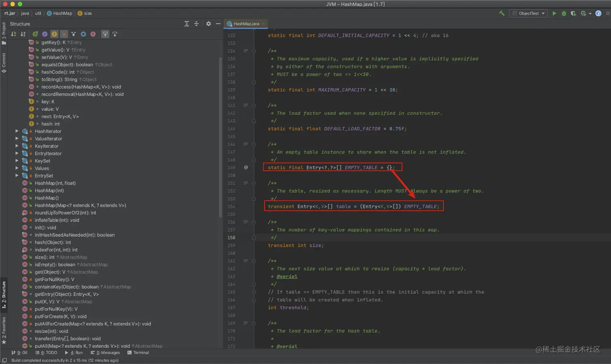Screen dimensions: 611x364
Task: Click the @ gutter icon on line 149
Action: (x=246, y=167)
